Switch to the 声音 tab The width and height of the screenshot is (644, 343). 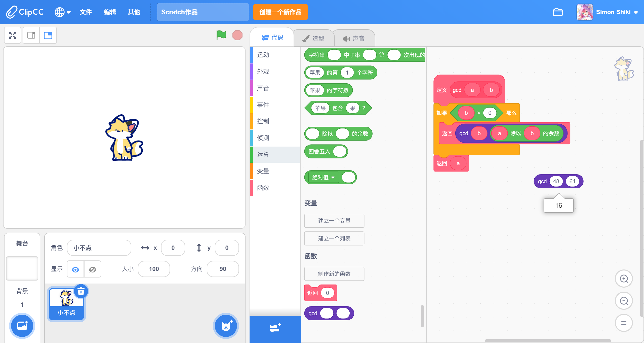click(x=354, y=38)
